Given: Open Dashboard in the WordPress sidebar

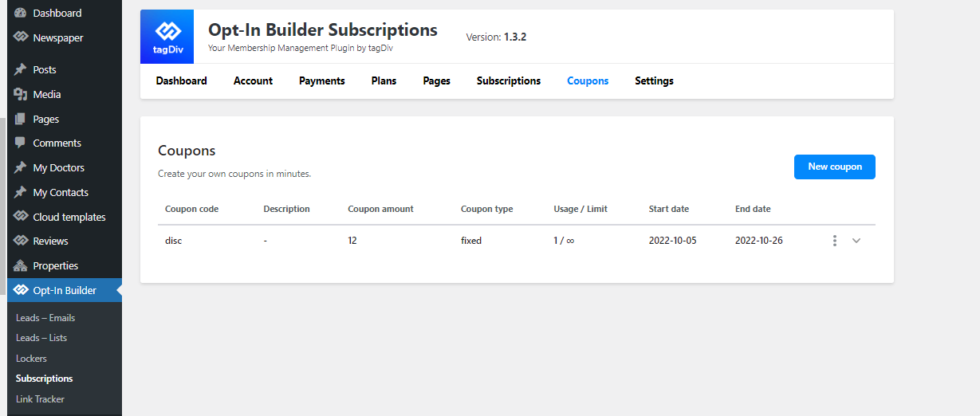Looking at the screenshot, I should [57, 14].
